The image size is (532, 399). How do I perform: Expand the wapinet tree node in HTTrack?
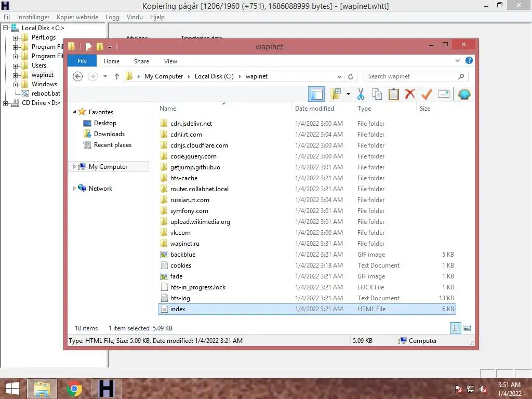[15, 75]
